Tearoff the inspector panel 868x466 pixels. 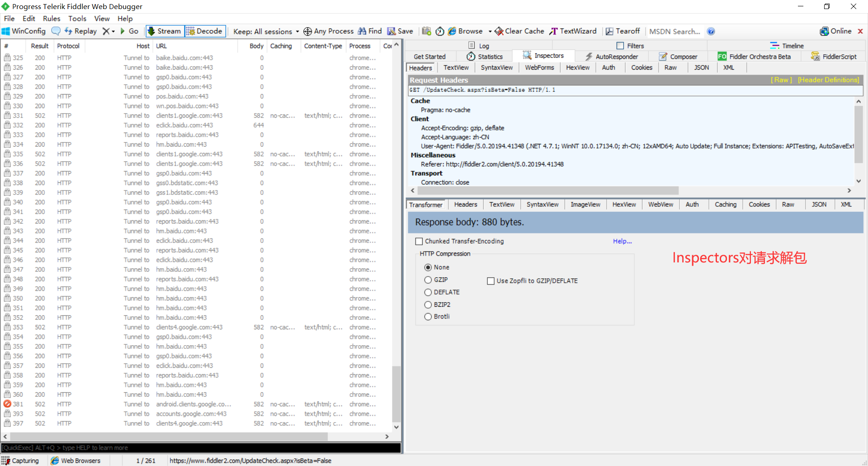click(x=623, y=31)
